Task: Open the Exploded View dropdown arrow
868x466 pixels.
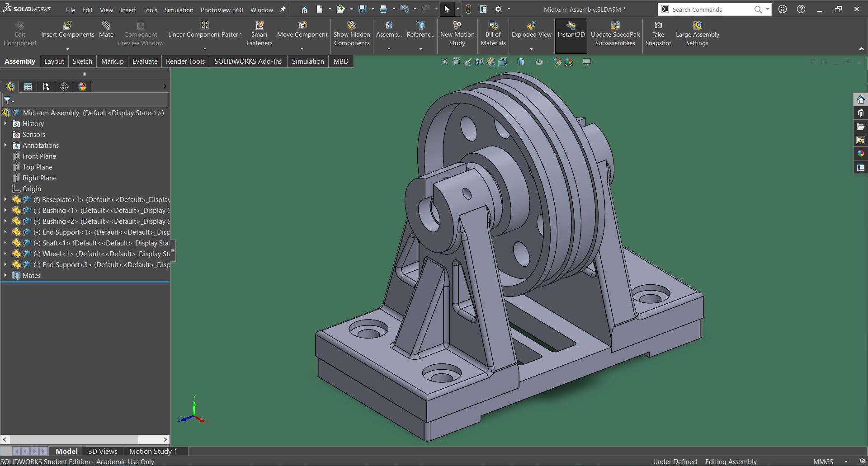Action: pyautogui.click(x=531, y=49)
